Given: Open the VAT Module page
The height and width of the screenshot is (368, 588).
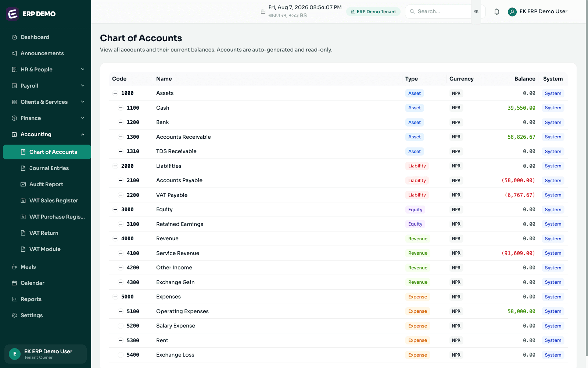Looking at the screenshot, I should [47, 249].
